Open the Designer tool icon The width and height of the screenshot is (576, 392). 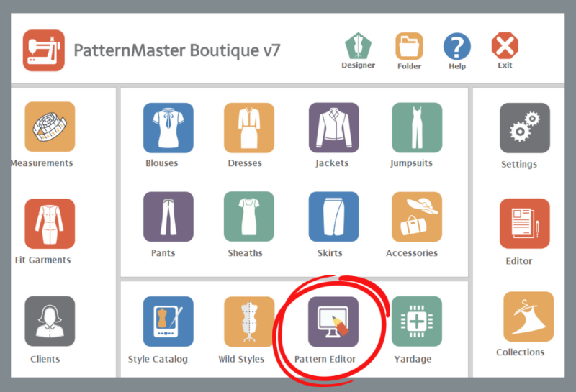358,45
